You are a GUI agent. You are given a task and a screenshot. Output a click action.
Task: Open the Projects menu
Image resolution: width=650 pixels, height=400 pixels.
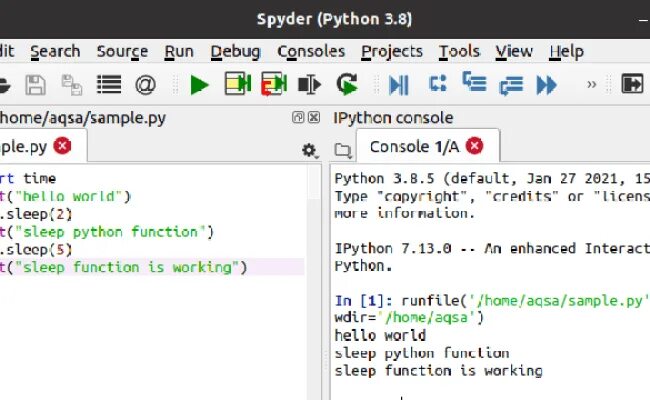point(392,51)
